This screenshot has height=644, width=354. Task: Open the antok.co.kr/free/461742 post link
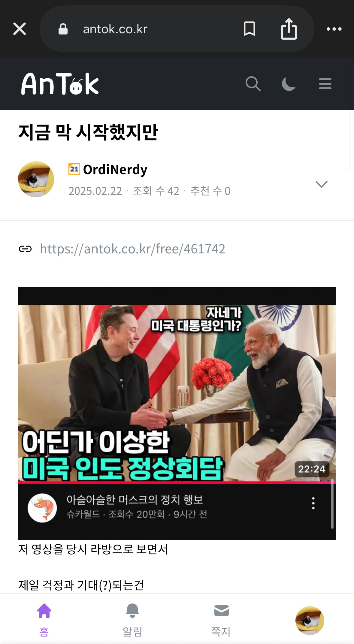tap(132, 249)
